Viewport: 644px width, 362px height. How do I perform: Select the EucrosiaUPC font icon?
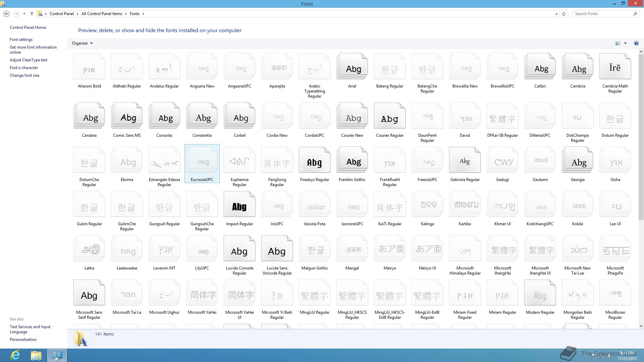202,160
